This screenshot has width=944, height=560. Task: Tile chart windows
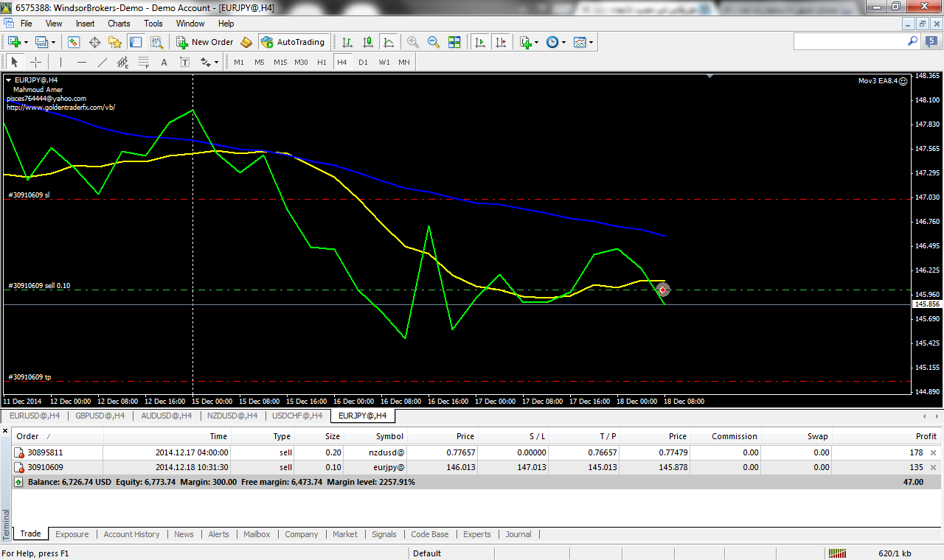(x=454, y=42)
